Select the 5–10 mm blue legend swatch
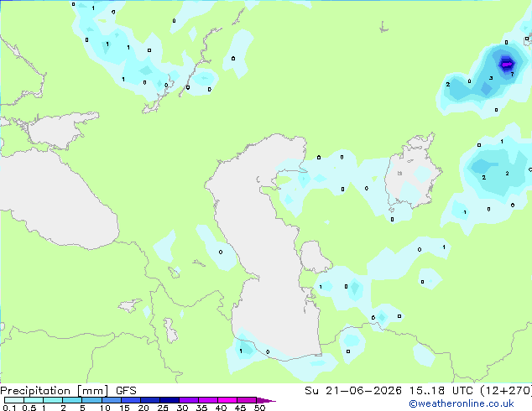This screenshot has width=532, height=411. click(x=91, y=400)
